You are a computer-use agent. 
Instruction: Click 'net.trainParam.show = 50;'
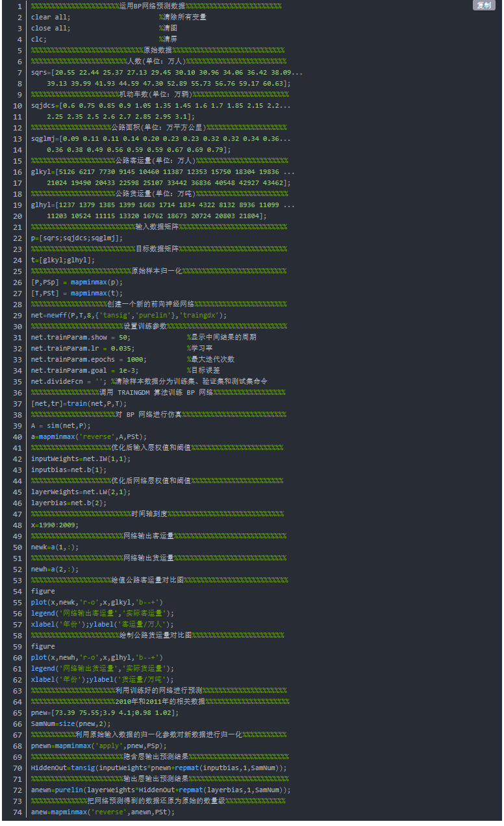81,337
